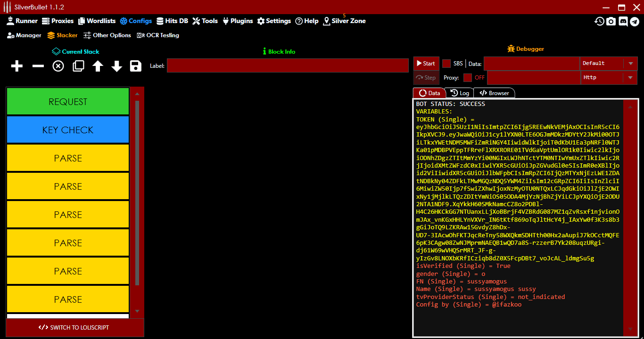
Task: Select the Log tab in debugger
Action: 460,93
